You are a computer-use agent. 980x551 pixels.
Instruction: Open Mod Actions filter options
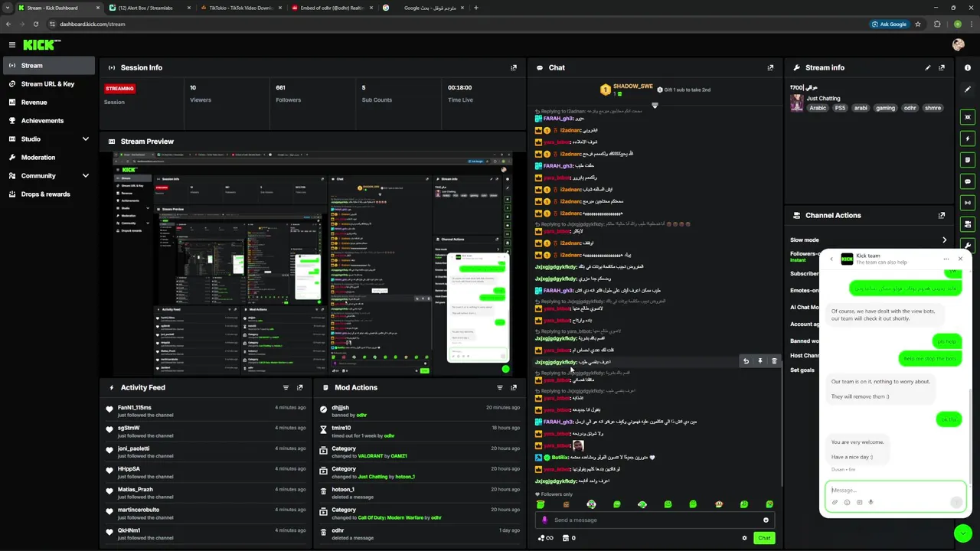(500, 387)
